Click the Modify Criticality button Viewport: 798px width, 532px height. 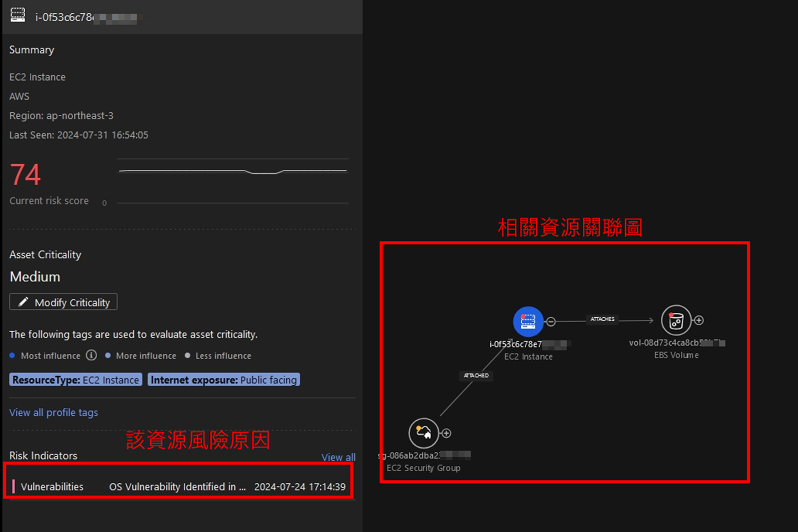[x=63, y=302]
